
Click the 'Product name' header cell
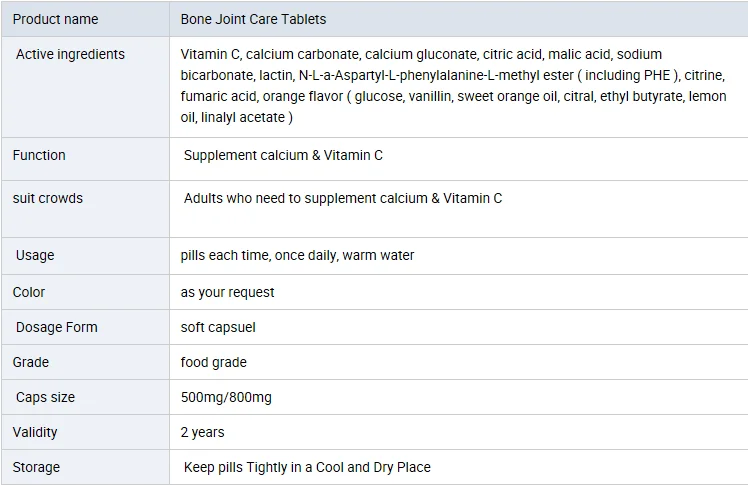click(55, 19)
